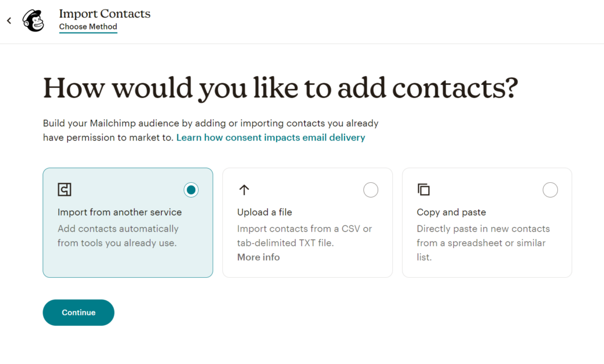Click the Choose Method breadcrumb
Screen dimensions: 604x364
pyautogui.click(x=88, y=27)
